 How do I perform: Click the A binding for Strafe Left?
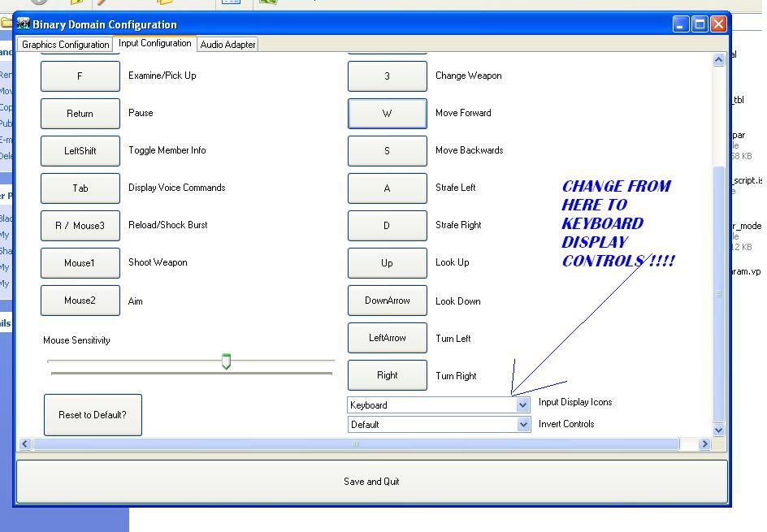[388, 188]
